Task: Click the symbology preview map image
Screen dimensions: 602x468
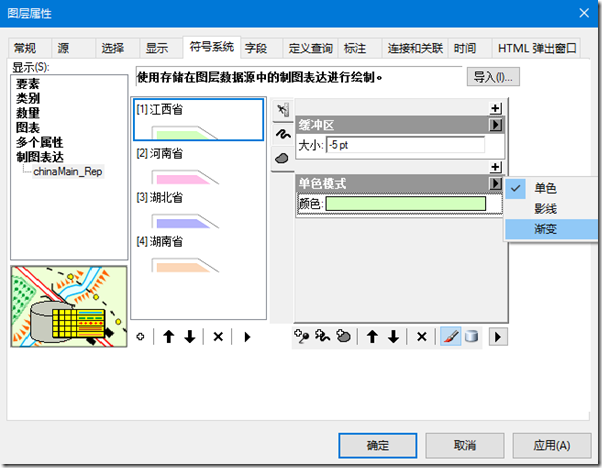Action: point(69,306)
